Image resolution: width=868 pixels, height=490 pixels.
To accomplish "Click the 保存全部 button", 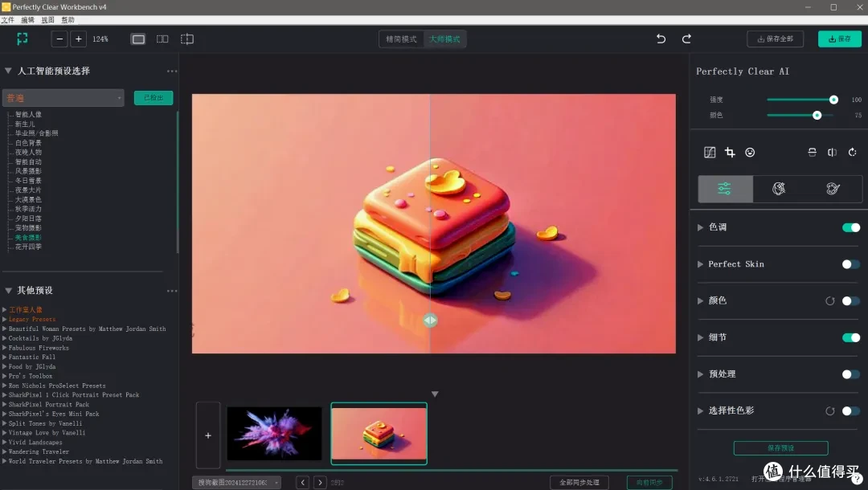I will tap(775, 39).
